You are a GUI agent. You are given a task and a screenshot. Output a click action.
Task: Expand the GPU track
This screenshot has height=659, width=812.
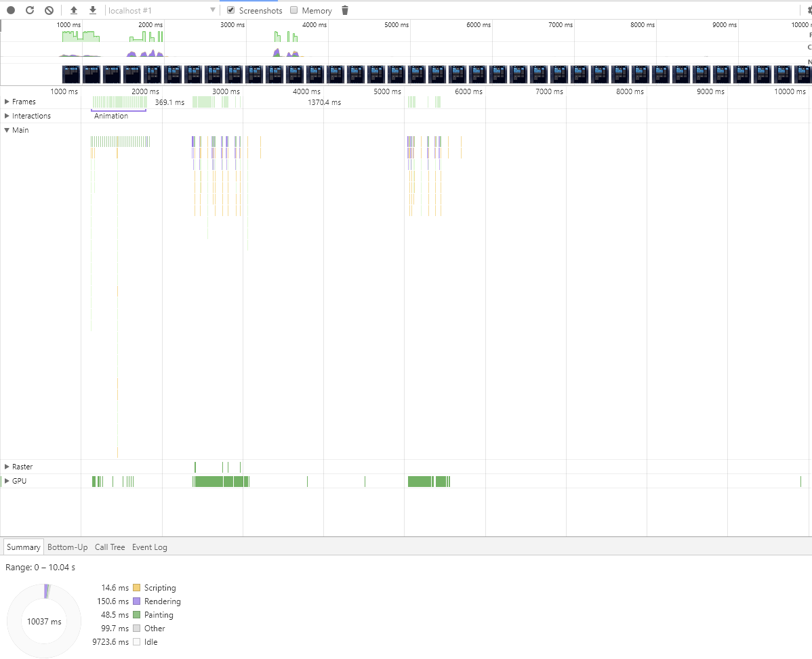pos(7,481)
